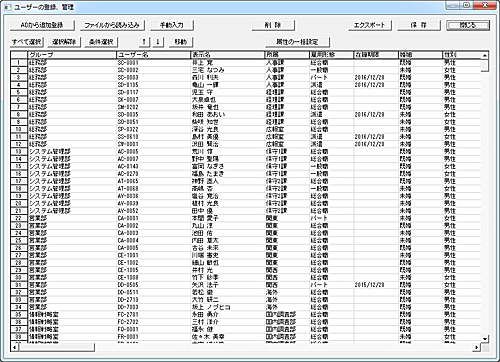Click the horizontal scrollbar thumb
500x362 pixels.
pyautogui.click(x=56, y=347)
